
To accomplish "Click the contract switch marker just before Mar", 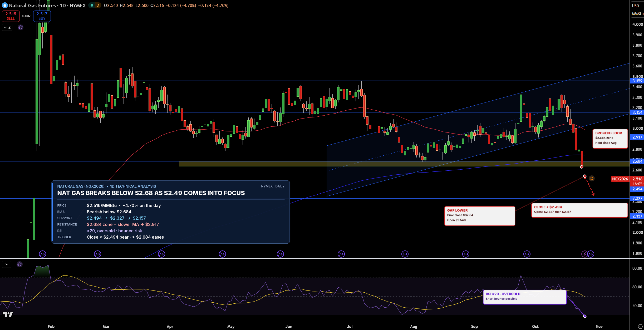I will (98, 254).
